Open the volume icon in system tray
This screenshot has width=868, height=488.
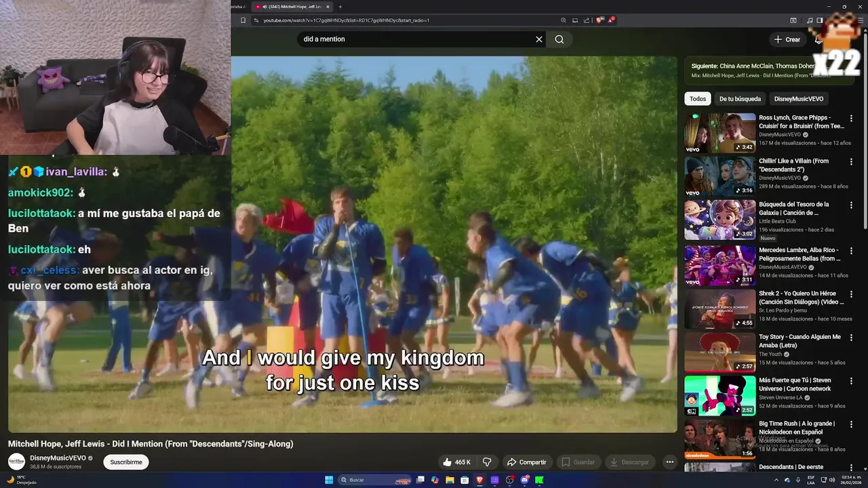[x=833, y=480]
